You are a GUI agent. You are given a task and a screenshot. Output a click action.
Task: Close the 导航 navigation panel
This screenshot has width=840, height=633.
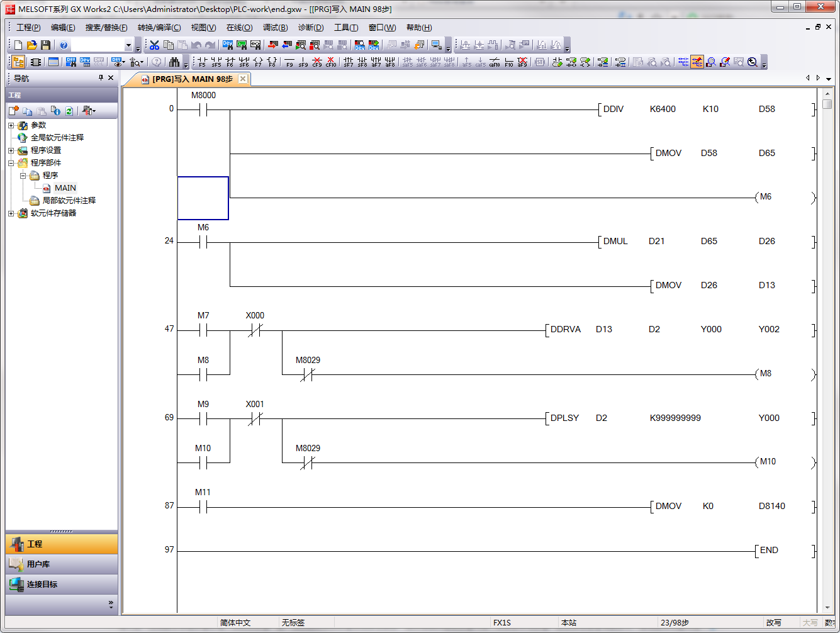click(111, 77)
